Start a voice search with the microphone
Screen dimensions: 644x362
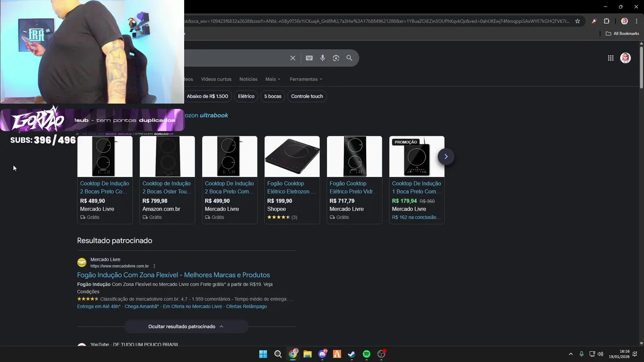[323, 58]
